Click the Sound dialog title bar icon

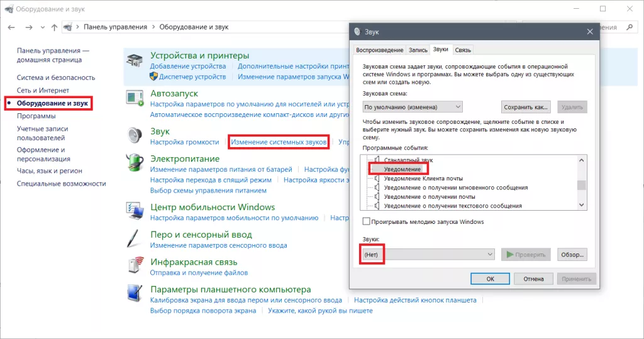click(x=357, y=31)
